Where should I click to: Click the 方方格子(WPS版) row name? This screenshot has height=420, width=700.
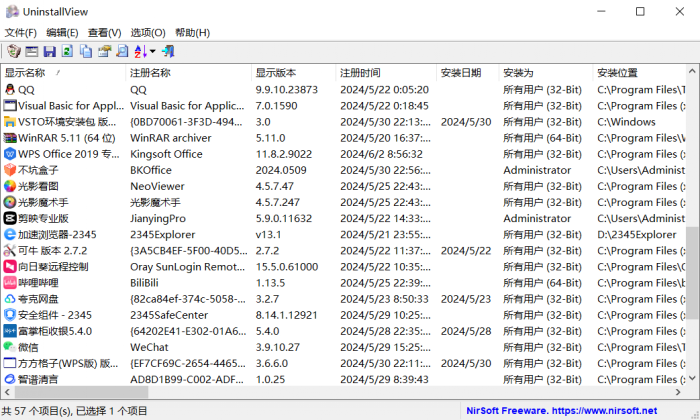(68, 363)
